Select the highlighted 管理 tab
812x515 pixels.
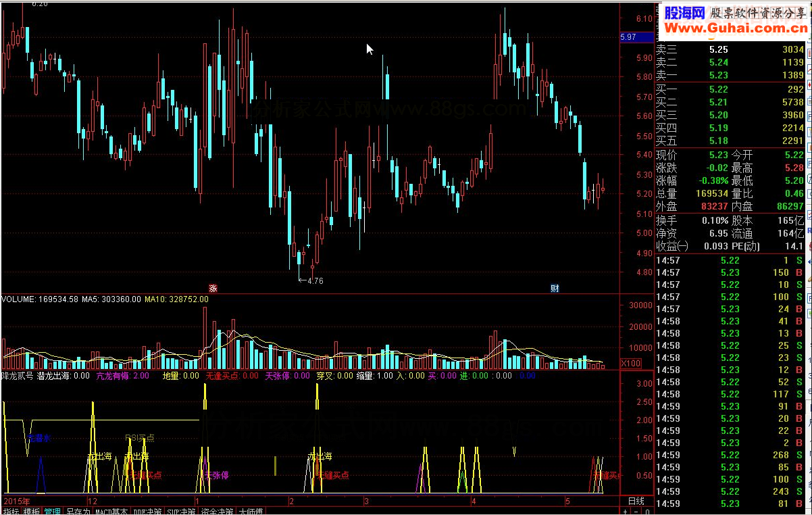point(53,512)
